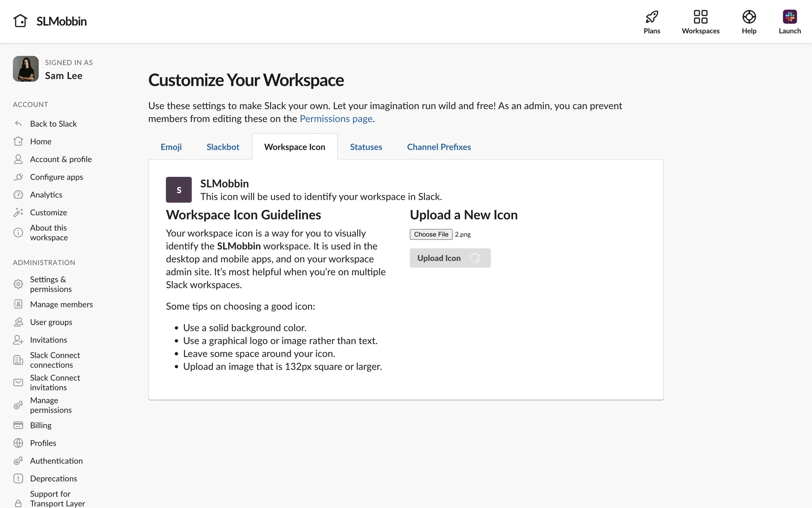The image size is (812, 508).
Task: Open the Slackbot tab
Action: pyautogui.click(x=223, y=147)
